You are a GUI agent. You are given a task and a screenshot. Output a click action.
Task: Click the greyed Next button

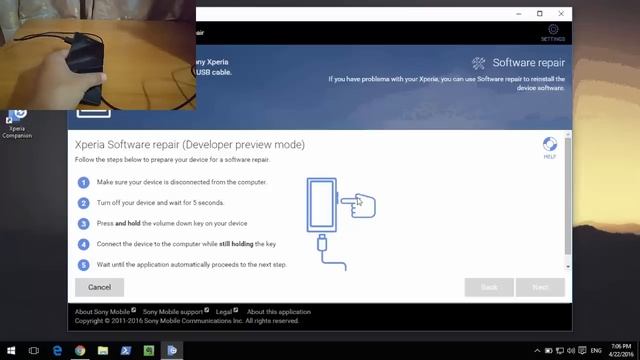[540, 287]
